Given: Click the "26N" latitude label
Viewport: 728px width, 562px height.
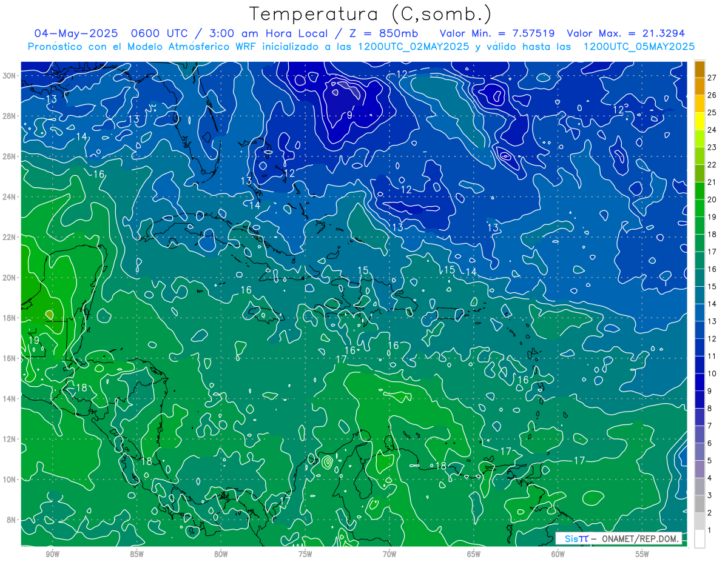Looking at the screenshot, I should (x=9, y=156).
